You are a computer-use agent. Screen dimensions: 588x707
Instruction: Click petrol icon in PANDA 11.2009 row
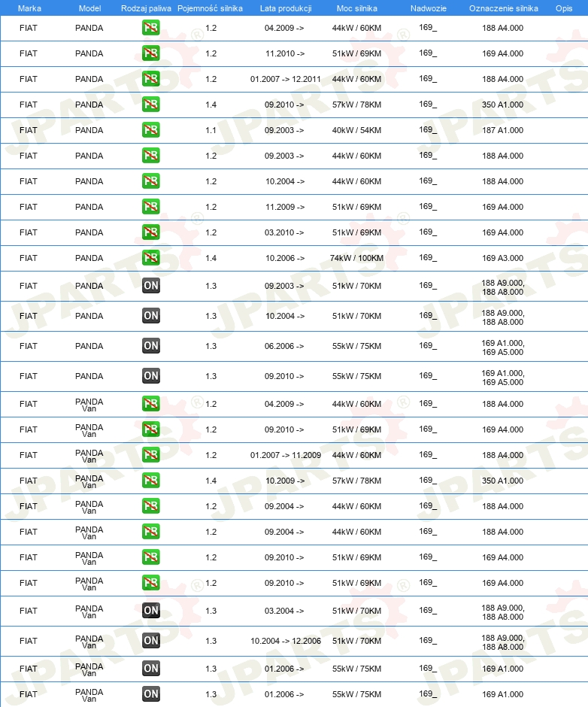(150, 207)
